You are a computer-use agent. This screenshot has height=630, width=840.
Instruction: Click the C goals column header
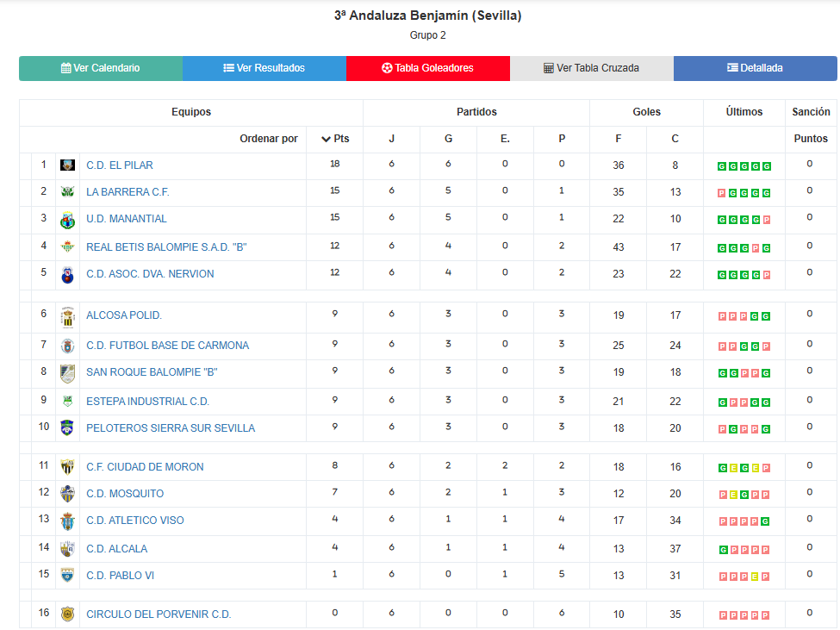point(675,140)
